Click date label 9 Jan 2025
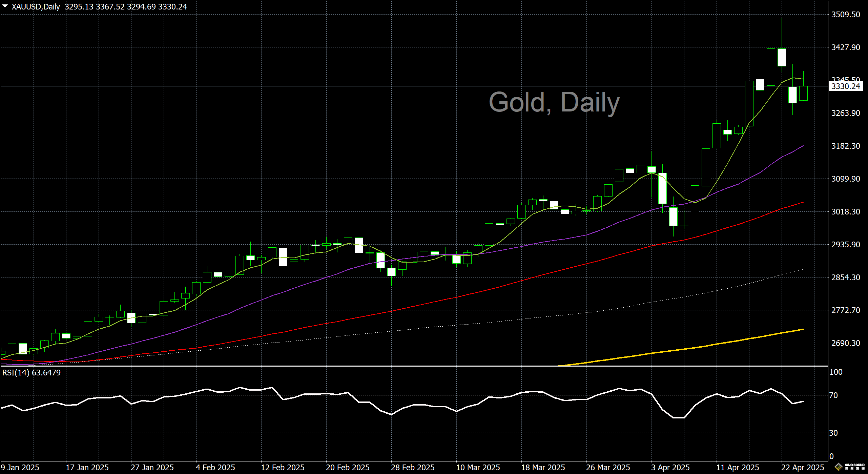This screenshot has width=868, height=474. [20, 468]
